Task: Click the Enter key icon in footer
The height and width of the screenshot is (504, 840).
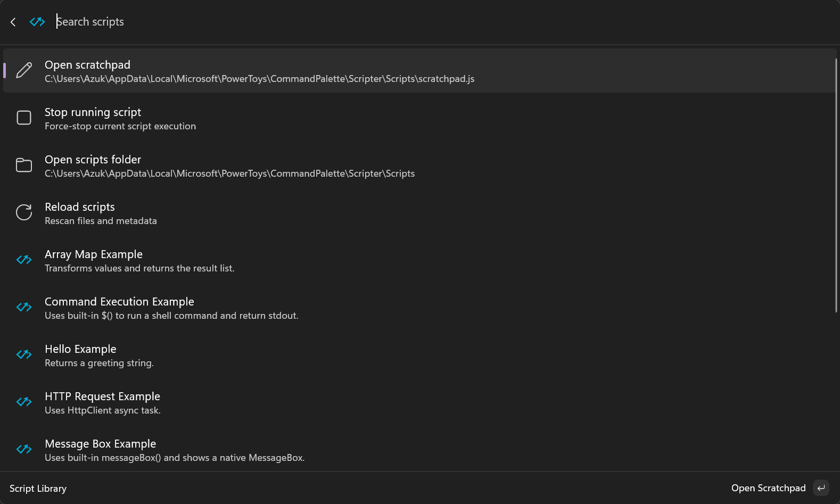Action: click(821, 488)
